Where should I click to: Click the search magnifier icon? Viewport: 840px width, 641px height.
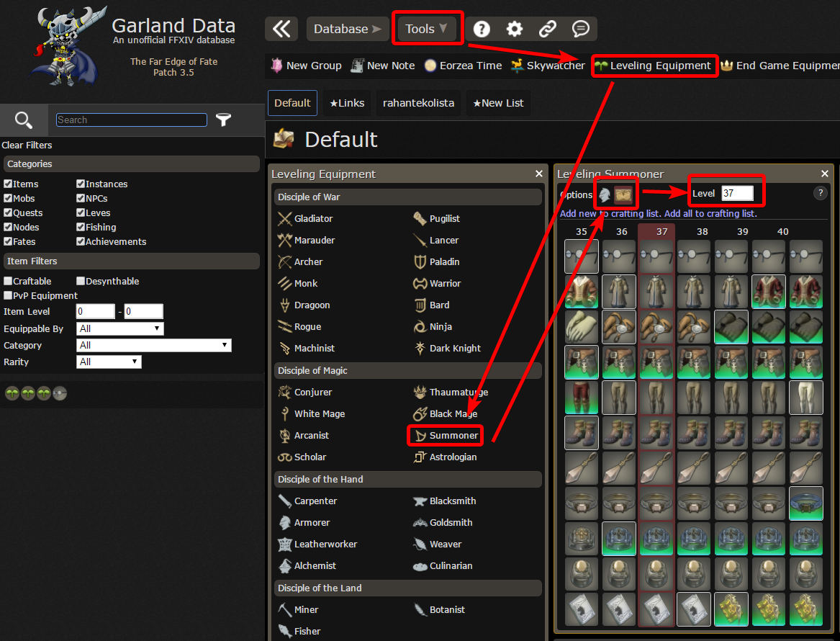[x=24, y=120]
